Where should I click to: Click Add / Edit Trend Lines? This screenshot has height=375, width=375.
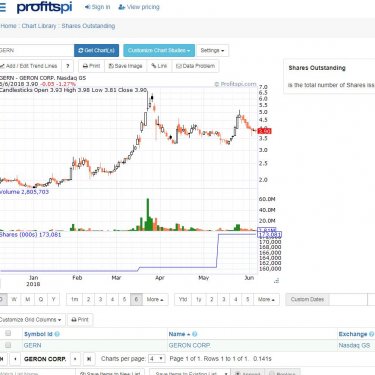click(30, 66)
